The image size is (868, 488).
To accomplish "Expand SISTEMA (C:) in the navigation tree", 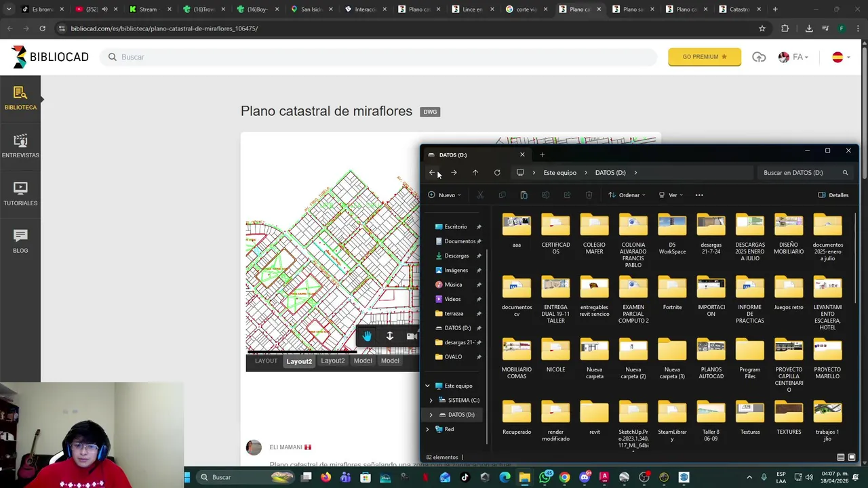I will click(431, 401).
